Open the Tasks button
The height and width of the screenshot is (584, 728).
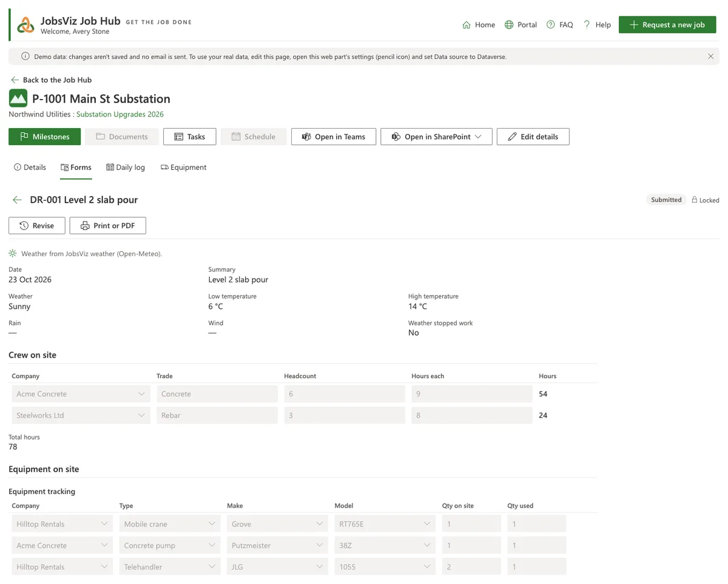[190, 137]
